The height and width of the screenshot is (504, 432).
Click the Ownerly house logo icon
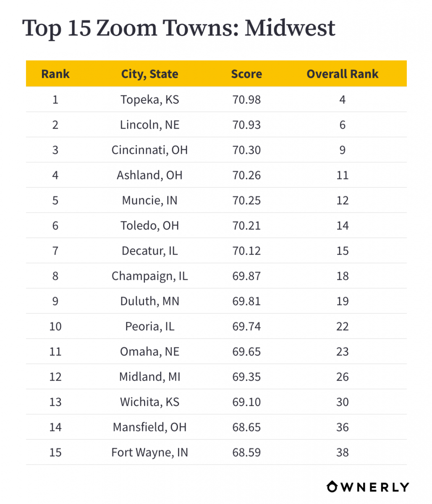[x=333, y=486]
